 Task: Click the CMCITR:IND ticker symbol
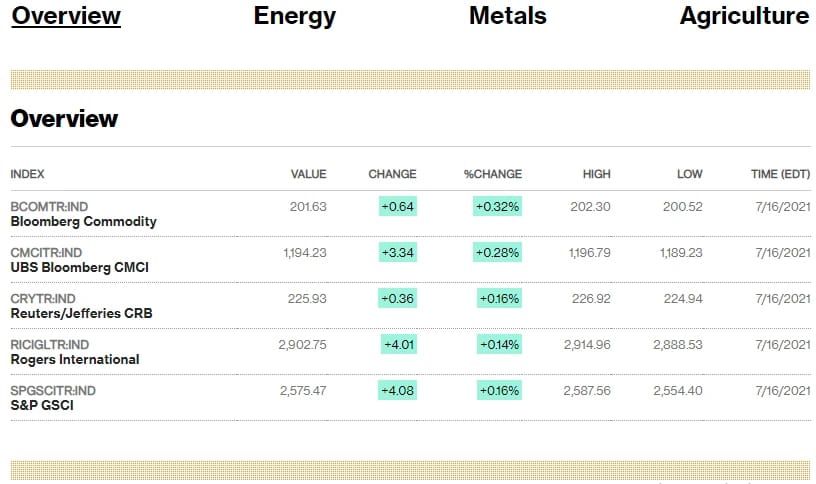(46, 252)
